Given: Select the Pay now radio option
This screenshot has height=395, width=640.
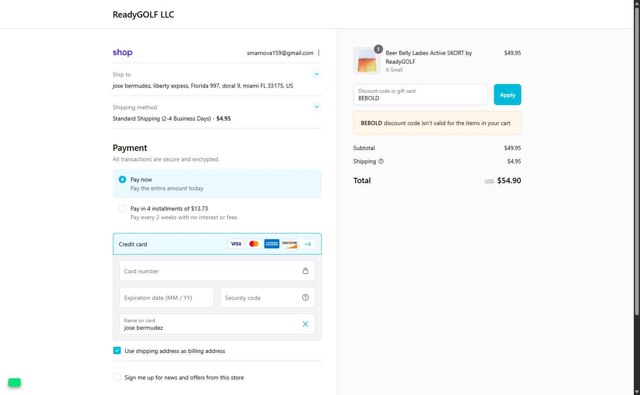Looking at the screenshot, I should (x=122, y=179).
